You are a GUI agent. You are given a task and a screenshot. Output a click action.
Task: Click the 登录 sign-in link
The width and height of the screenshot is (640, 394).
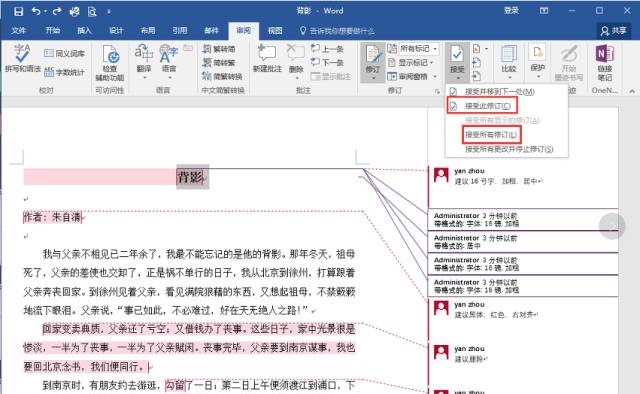pyautogui.click(x=511, y=11)
